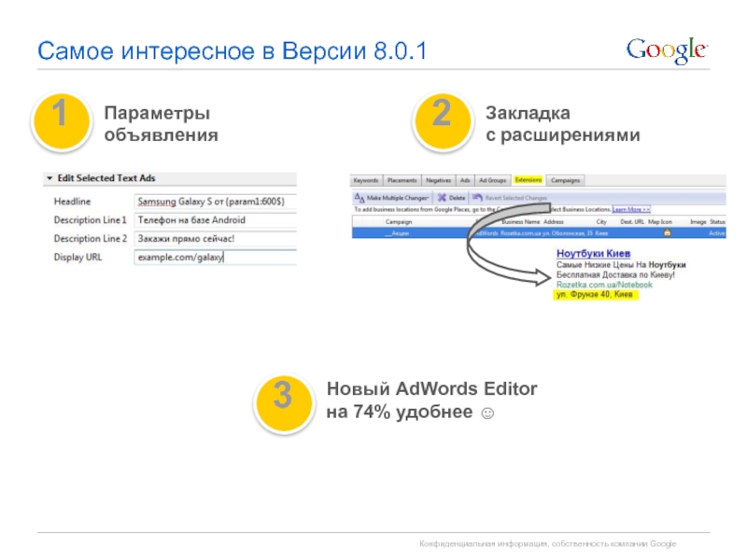The width and height of the screenshot is (747, 560).
Task: Collapse the Edit Selected Text Ads section
Action: 49,178
